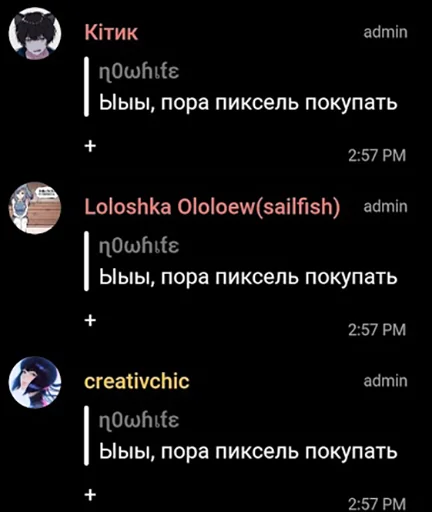Tap the 2:57 PM timestamp under Loloshka's message

pos(377,330)
